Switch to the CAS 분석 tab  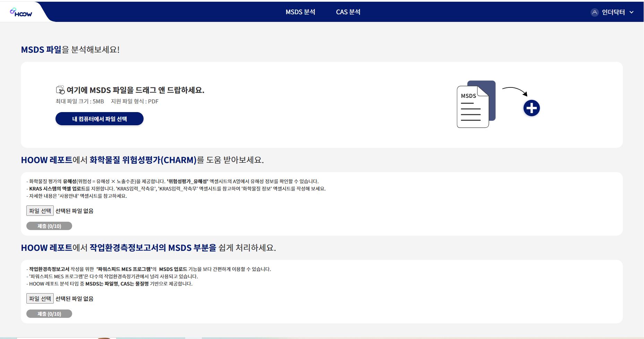pyautogui.click(x=348, y=12)
